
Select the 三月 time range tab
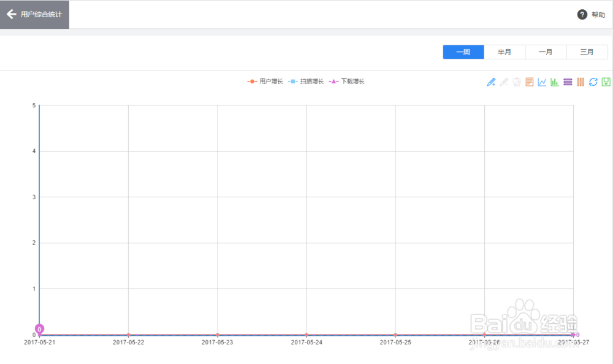click(x=587, y=52)
